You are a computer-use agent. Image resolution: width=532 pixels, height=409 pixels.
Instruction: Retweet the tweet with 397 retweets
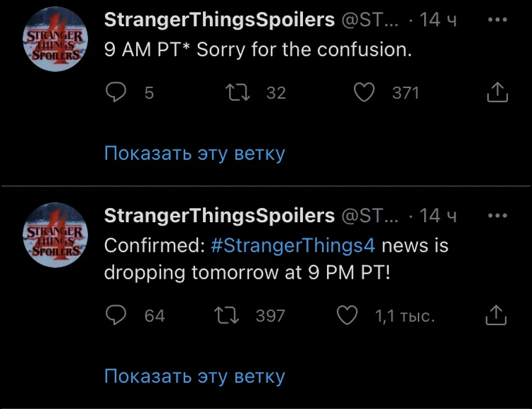(x=233, y=315)
